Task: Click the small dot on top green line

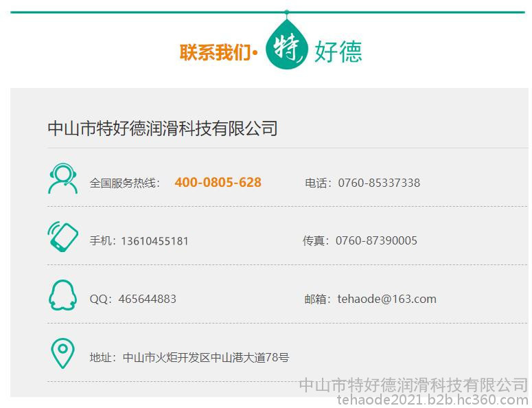Action: (286, 12)
